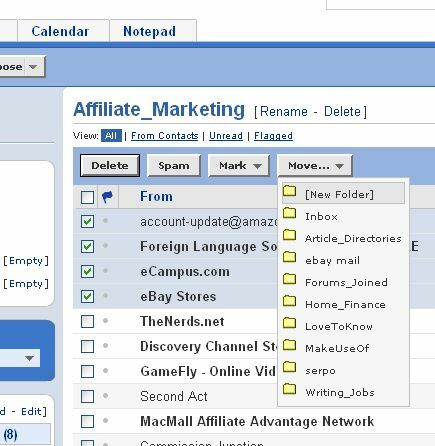Click the Writing_Jobs folder icon
The width and height of the screenshot is (435, 446).
tap(289, 389)
